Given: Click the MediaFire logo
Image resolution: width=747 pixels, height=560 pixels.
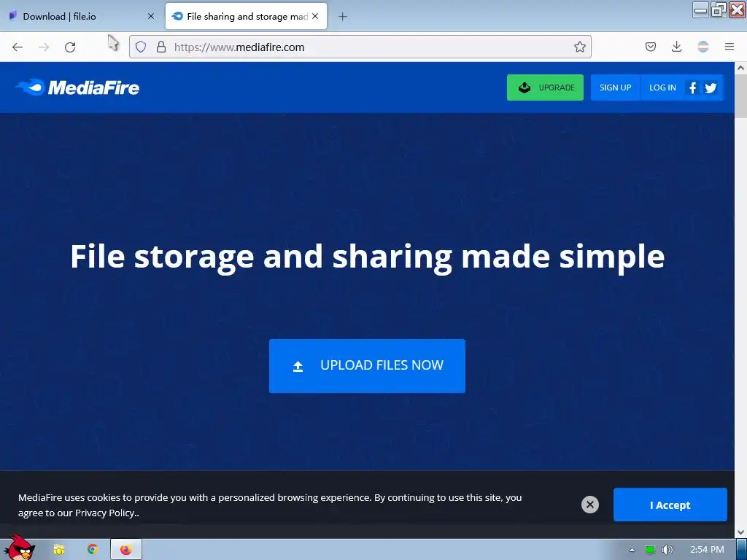Looking at the screenshot, I should tap(77, 87).
